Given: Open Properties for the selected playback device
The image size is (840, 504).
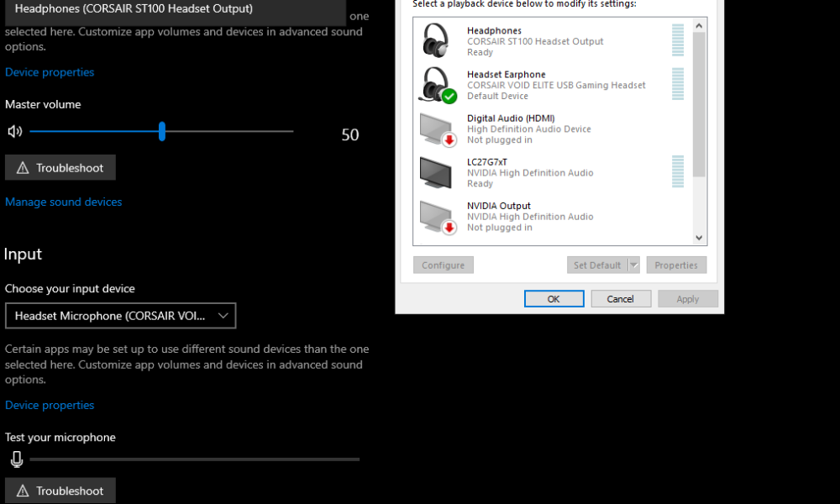Looking at the screenshot, I should point(676,265).
